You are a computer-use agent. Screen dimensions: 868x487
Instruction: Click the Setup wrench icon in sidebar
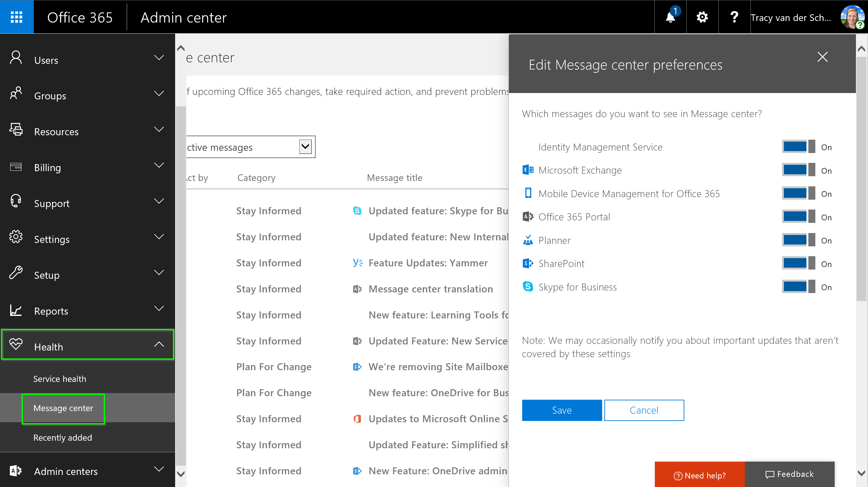[16, 272]
